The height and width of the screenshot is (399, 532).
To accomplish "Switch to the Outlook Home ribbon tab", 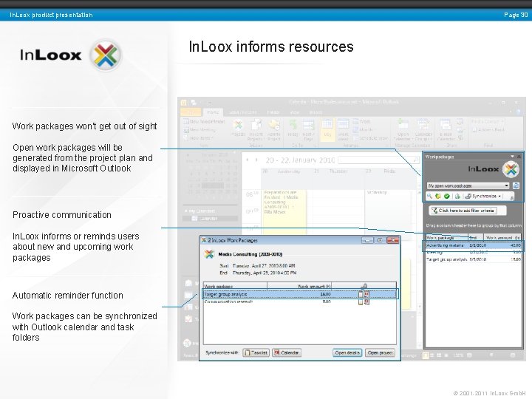I will pyautogui.click(x=213, y=112).
